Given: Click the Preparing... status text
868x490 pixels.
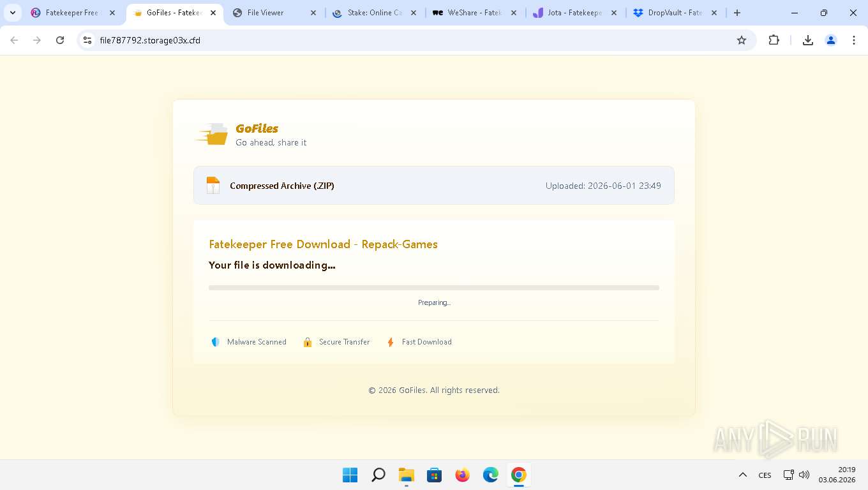Looking at the screenshot, I should tap(434, 302).
